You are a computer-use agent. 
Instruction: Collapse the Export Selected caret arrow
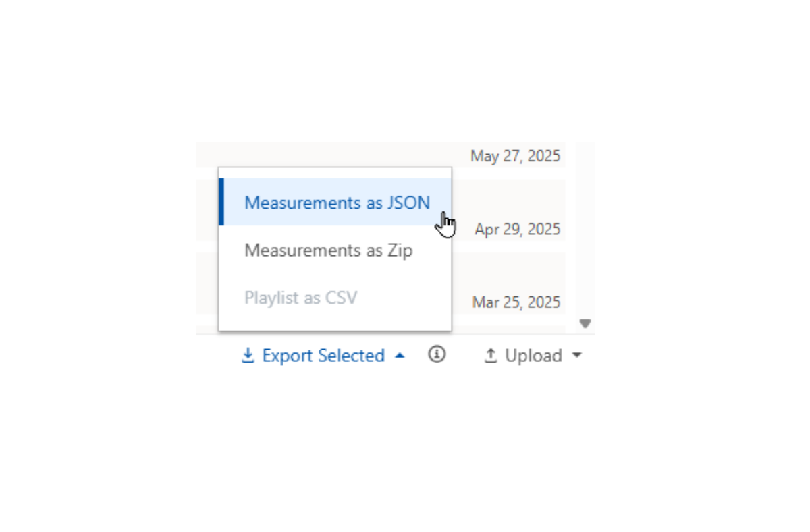tap(400, 356)
